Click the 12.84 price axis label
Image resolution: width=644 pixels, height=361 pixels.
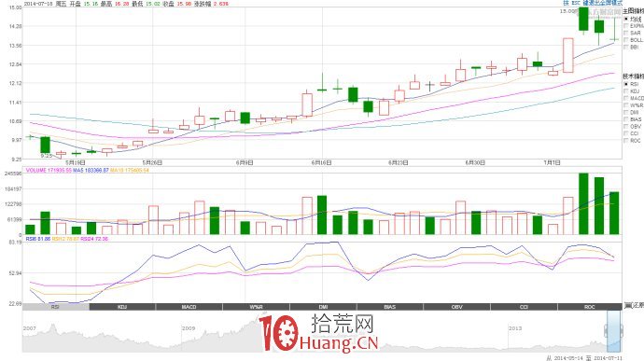pos(15,64)
